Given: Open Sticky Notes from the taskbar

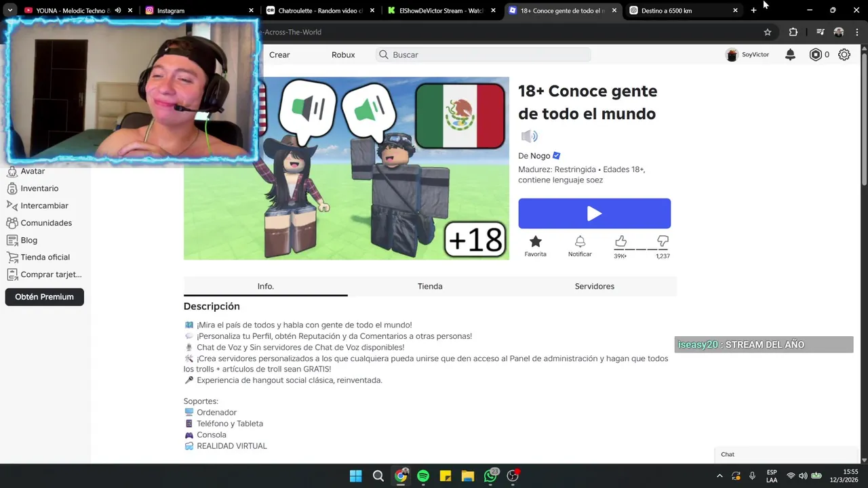Looking at the screenshot, I should tap(446, 476).
